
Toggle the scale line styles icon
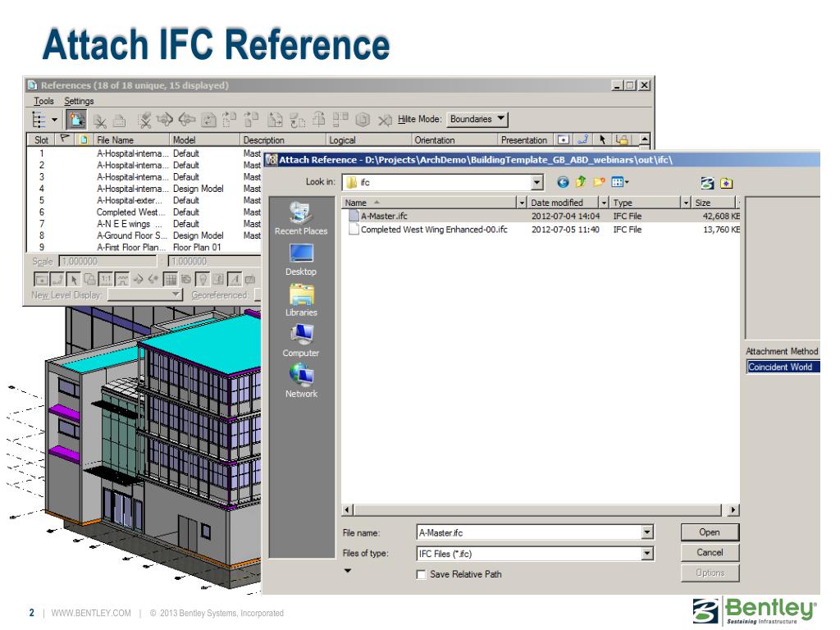click(x=123, y=279)
